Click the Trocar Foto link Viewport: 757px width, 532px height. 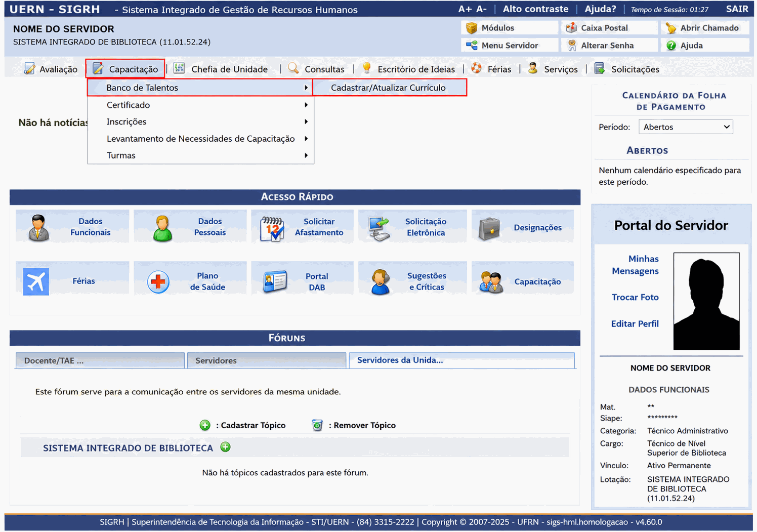pyautogui.click(x=635, y=297)
